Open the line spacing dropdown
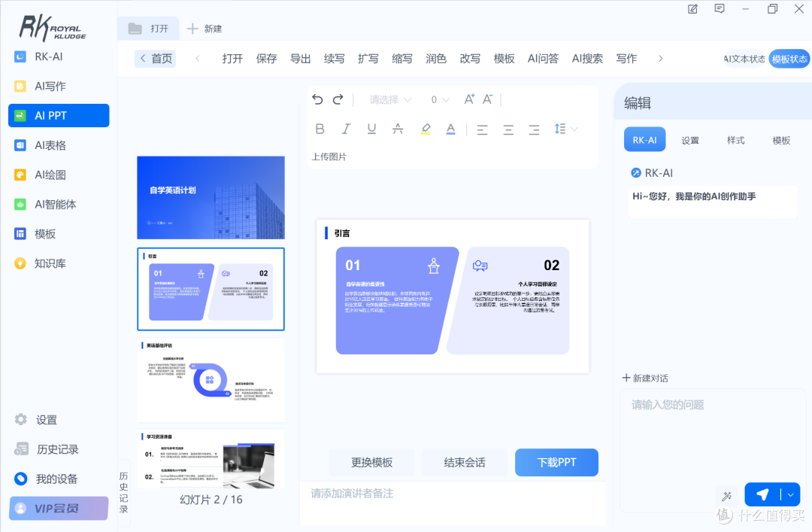This screenshot has width=812, height=532. [x=565, y=129]
